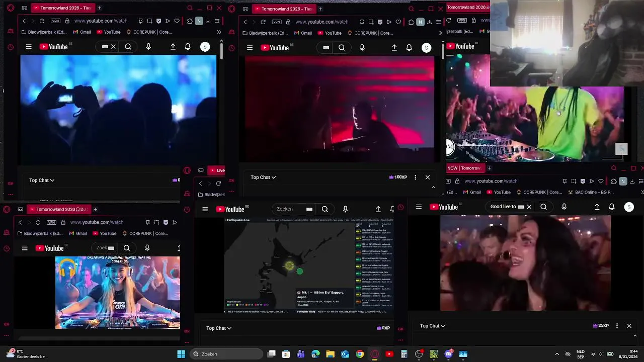This screenshot has height=362, width=644.
Task: Take snapshot in top-left window toolbar
Action: [149, 21]
